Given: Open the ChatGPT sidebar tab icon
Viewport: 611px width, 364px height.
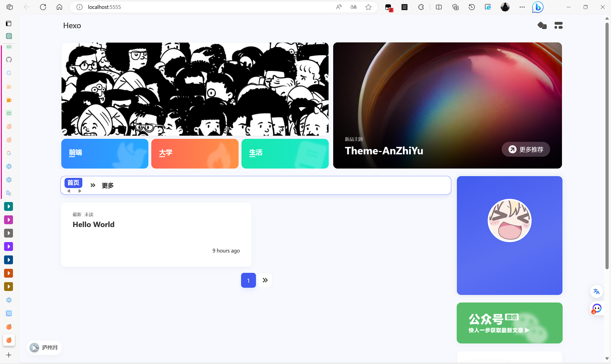Looking at the screenshot, I should (x=9, y=36).
